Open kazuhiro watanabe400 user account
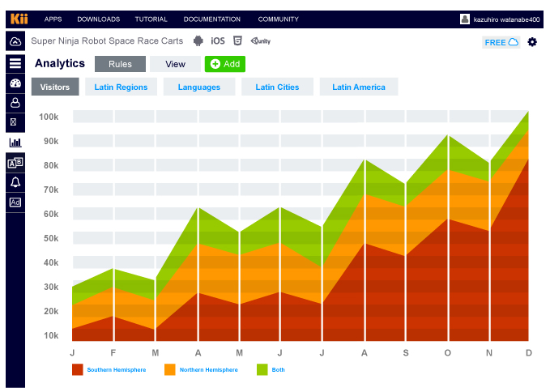550x392 pixels. click(499, 19)
